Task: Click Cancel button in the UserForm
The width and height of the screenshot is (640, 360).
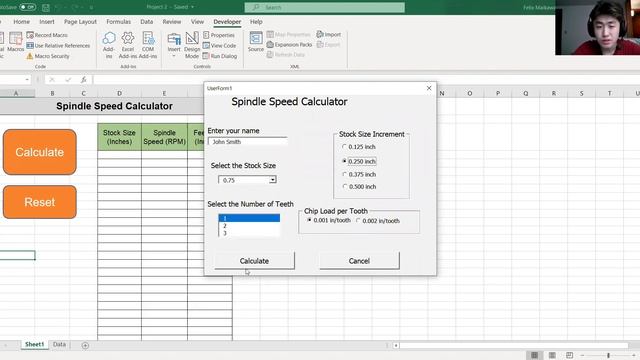Action: 359,261
